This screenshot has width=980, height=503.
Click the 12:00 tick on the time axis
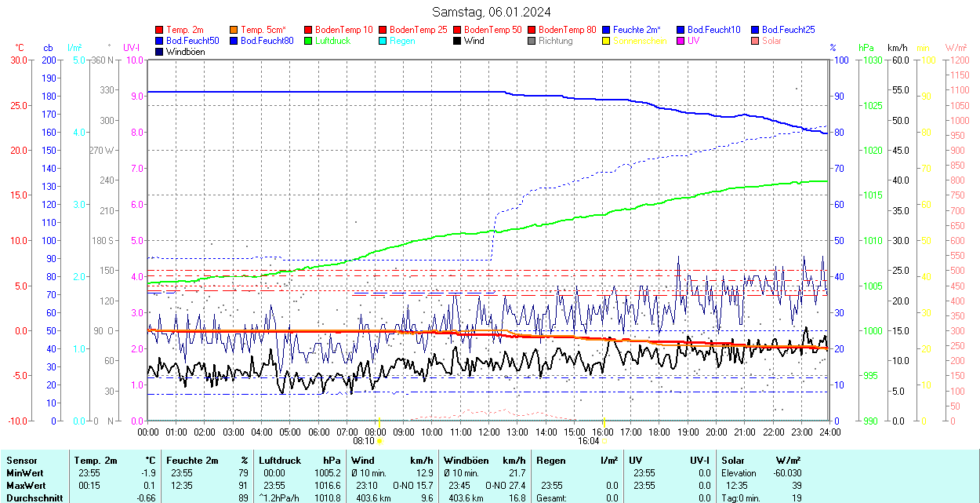[x=489, y=432]
